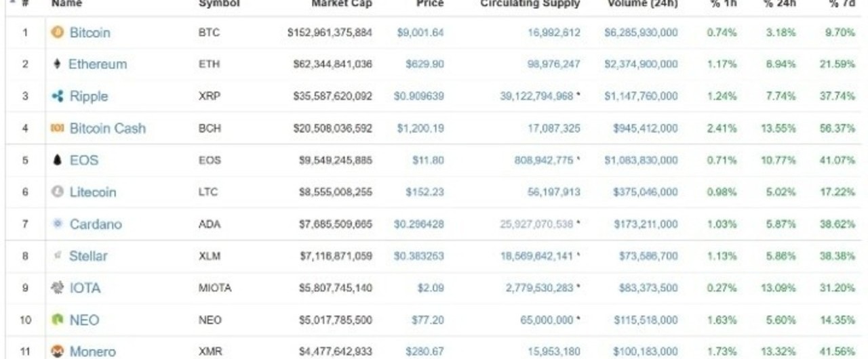The image size is (868, 359).
Task: Click the Cardano dotted icon
Action: [58, 224]
